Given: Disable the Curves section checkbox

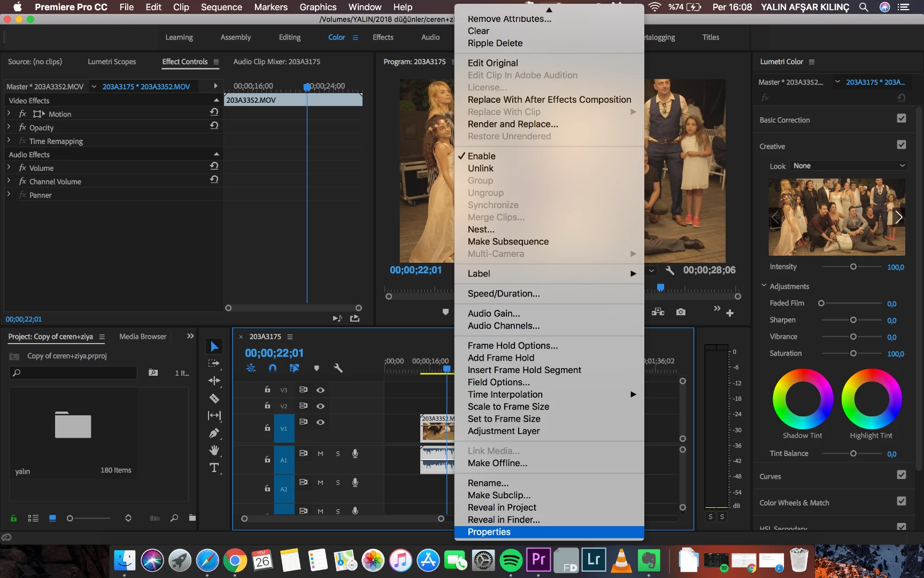Looking at the screenshot, I should click(902, 475).
